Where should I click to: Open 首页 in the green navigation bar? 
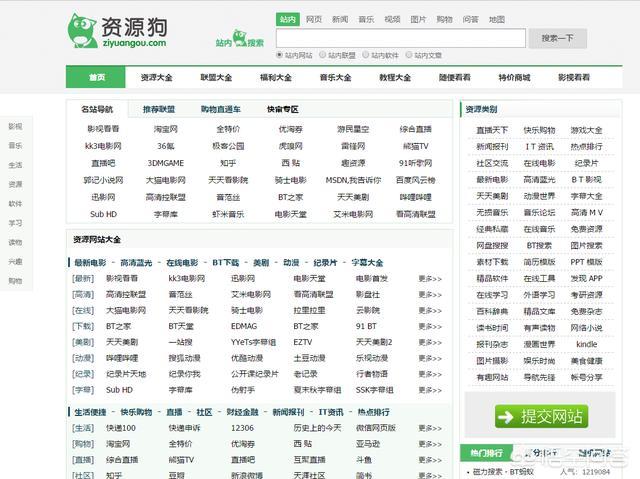(96, 77)
